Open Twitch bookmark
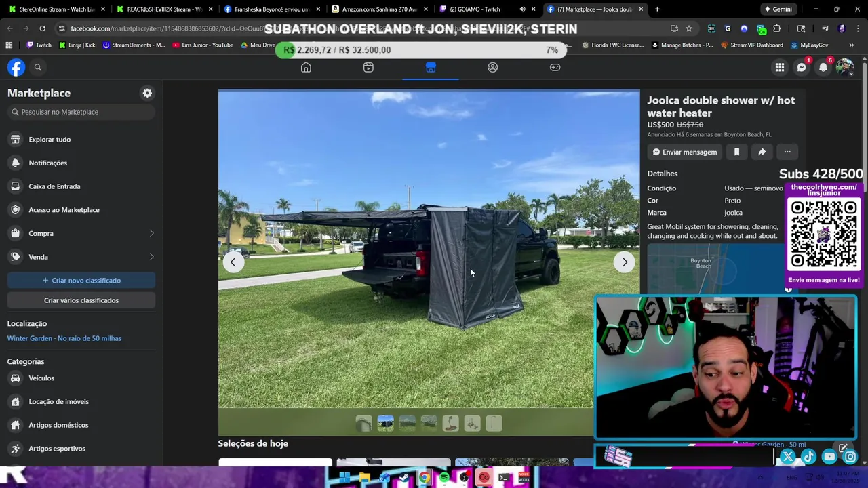This screenshot has height=488, width=868. tap(39, 45)
